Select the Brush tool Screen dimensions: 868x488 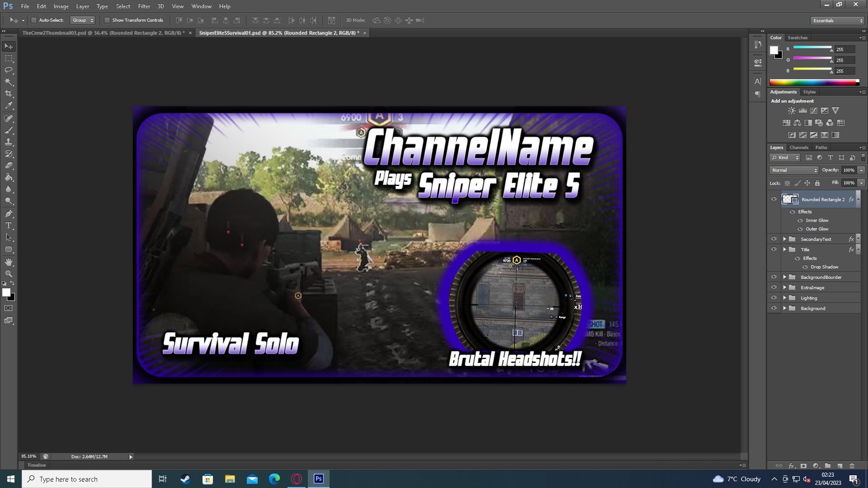tap(9, 130)
